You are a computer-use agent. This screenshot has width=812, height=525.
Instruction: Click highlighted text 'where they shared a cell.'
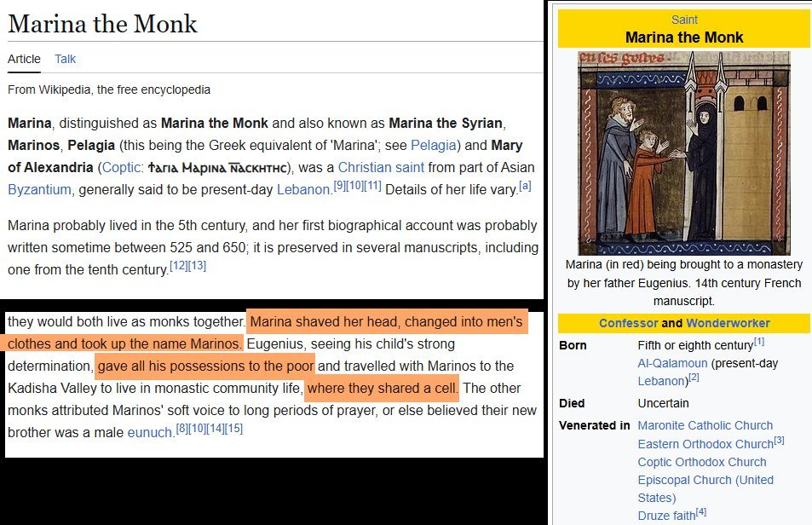pyautogui.click(x=382, y=389)
